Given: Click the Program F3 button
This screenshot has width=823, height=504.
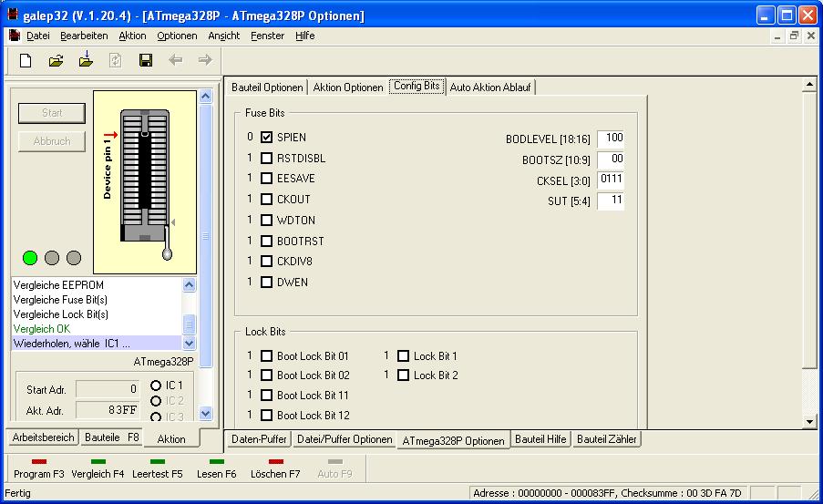Looking at the screenshot, I should pos(39,468).
